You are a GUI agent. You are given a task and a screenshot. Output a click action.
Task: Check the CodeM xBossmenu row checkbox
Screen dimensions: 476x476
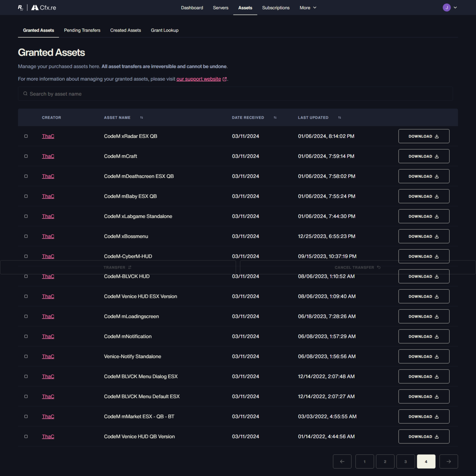[x=26, y=236]
